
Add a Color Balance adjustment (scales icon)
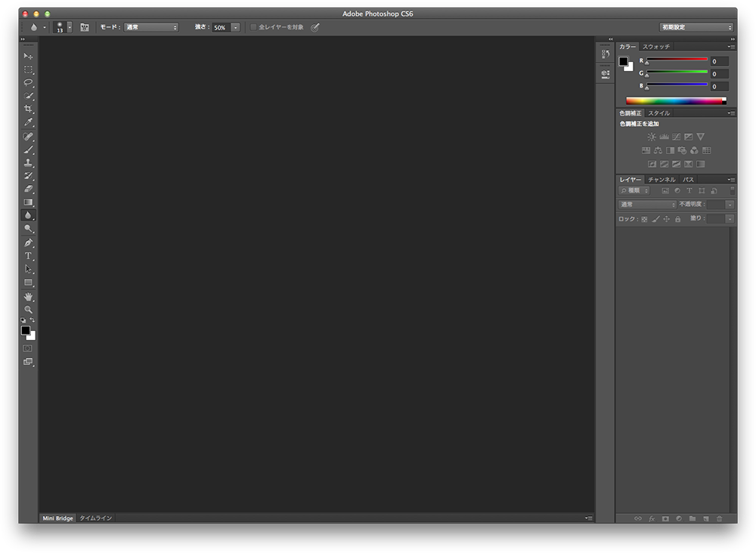click(x=658, y=150)
